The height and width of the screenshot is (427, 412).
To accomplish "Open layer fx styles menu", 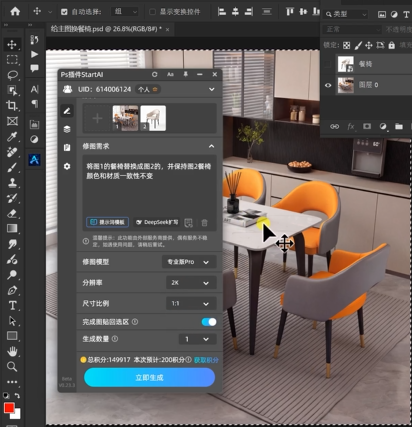I will click(351, 126).
